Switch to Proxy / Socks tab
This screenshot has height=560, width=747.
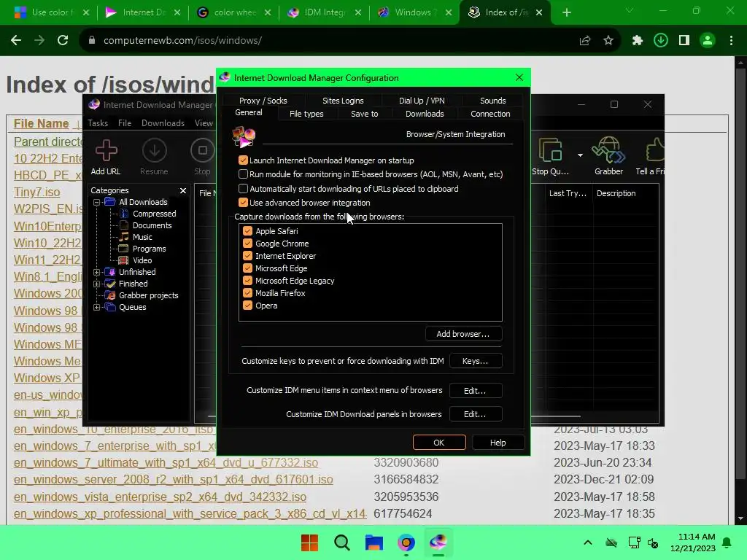coord(263,101)
